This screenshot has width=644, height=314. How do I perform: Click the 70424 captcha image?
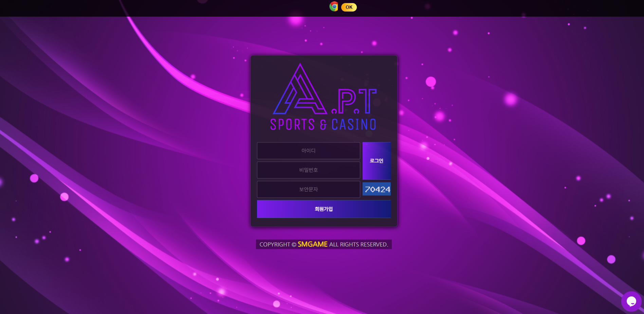(376, 189)
